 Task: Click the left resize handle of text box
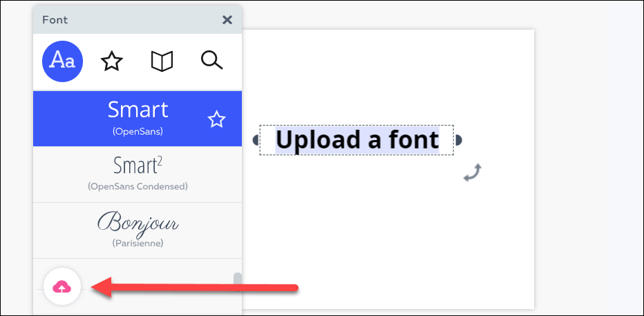[x=256, y=140]
